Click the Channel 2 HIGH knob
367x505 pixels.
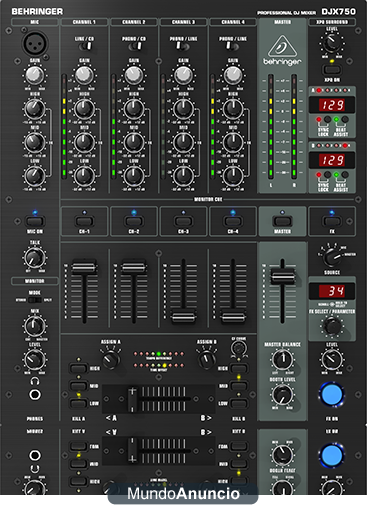point(134,109)
